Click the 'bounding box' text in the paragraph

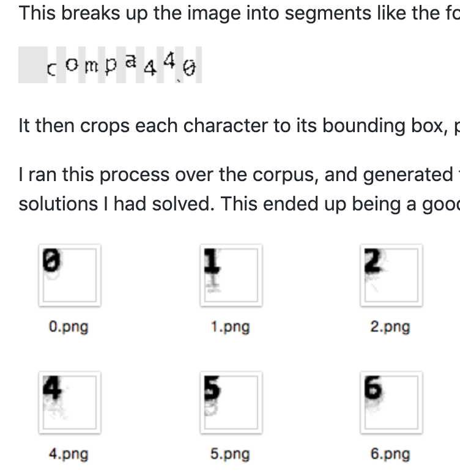tap(385, 125)
